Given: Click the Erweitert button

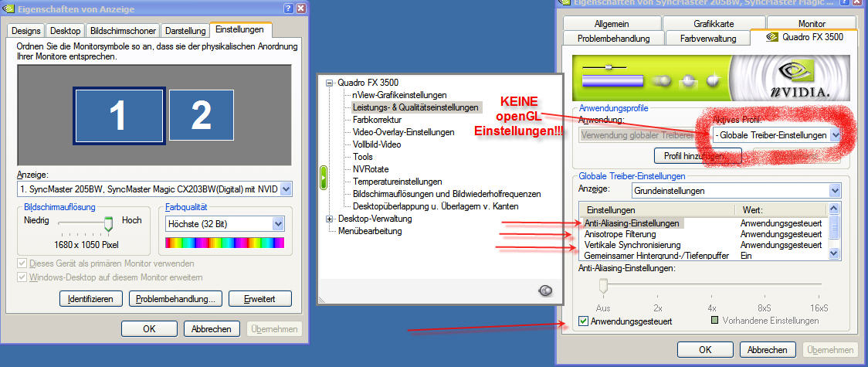Looking at the screenshot, I should point(259,299).
